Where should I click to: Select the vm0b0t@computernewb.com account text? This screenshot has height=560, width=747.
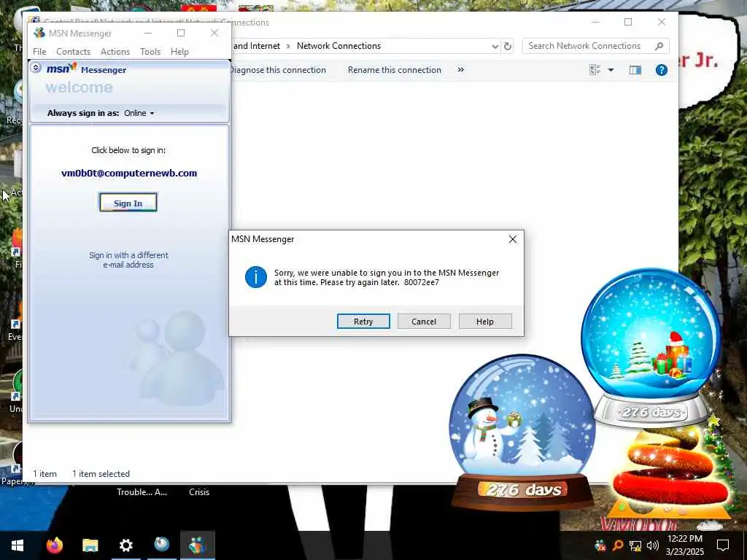129,174
